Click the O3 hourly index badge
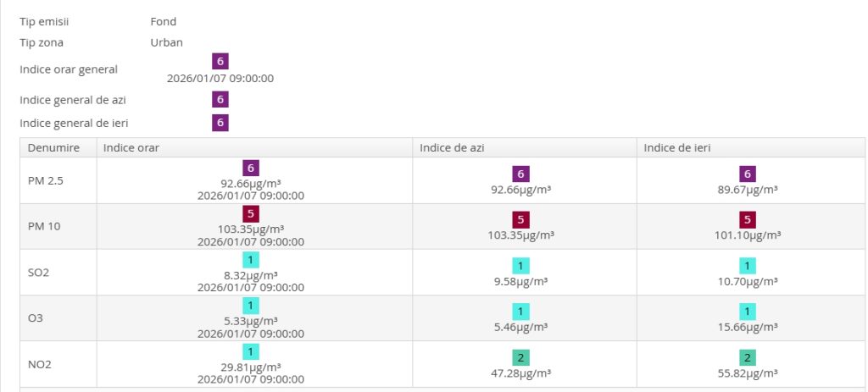 (x=251, y=305)
